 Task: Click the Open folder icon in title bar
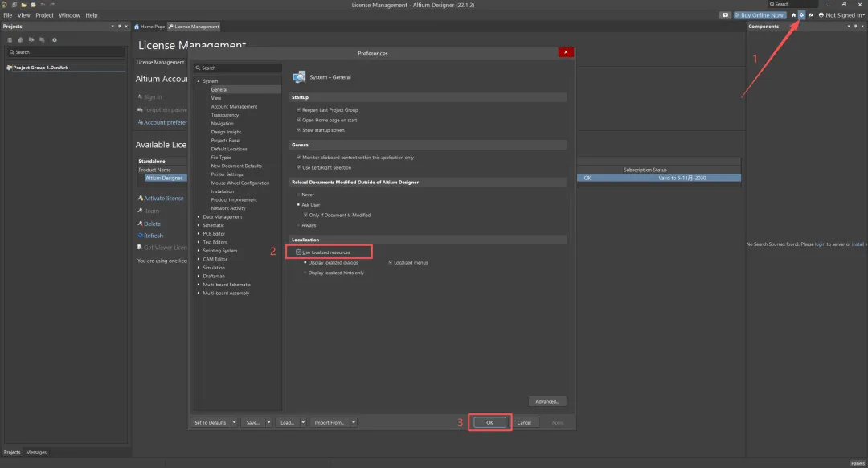(x=24, y=5)
